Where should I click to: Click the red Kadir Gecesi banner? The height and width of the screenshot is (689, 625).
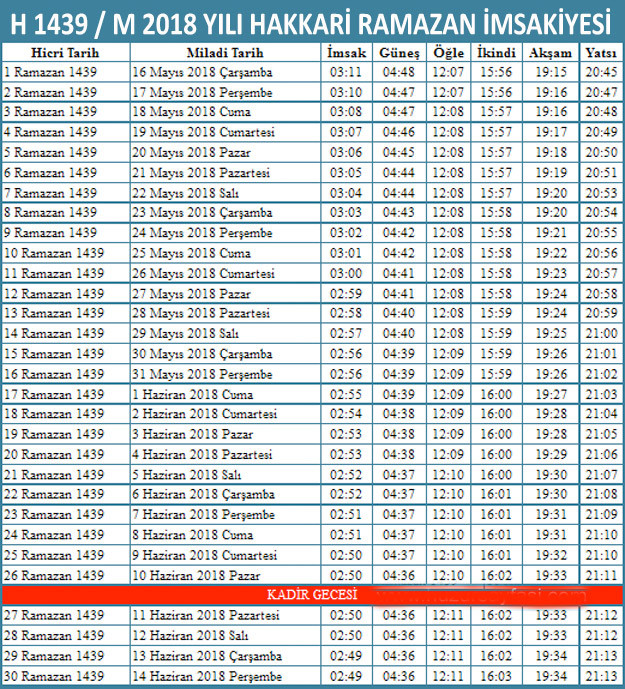coord(312,595)
